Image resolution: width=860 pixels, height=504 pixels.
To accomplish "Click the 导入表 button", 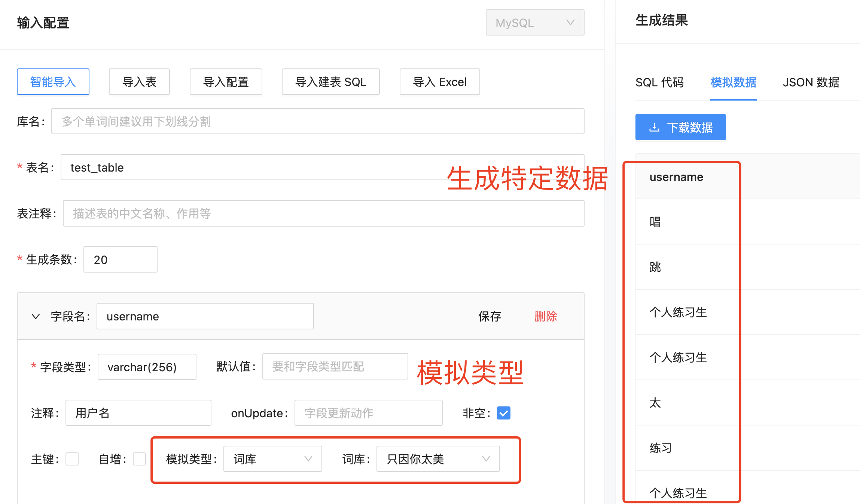I will (x=139, y=82).
